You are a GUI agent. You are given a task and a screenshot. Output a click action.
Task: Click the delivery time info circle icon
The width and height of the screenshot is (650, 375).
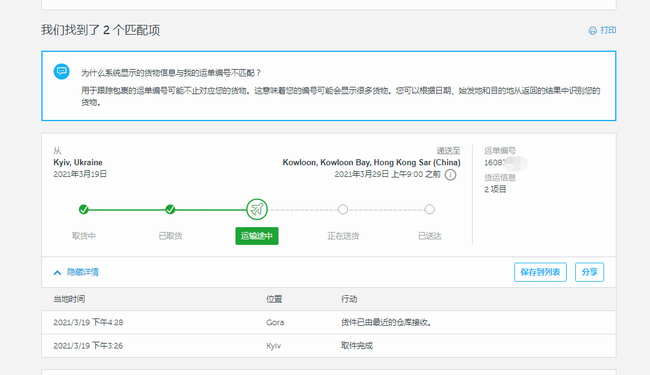coord(451,175)
